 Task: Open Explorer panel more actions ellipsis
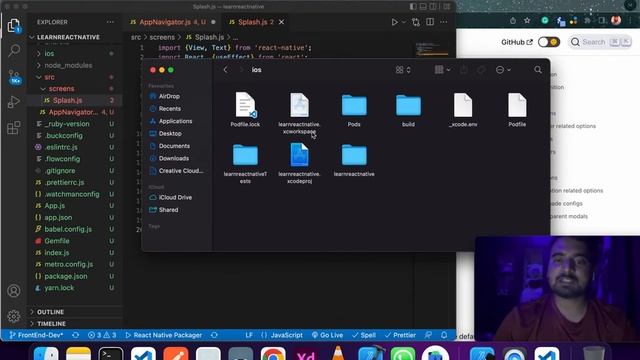[x=110, y=22]
